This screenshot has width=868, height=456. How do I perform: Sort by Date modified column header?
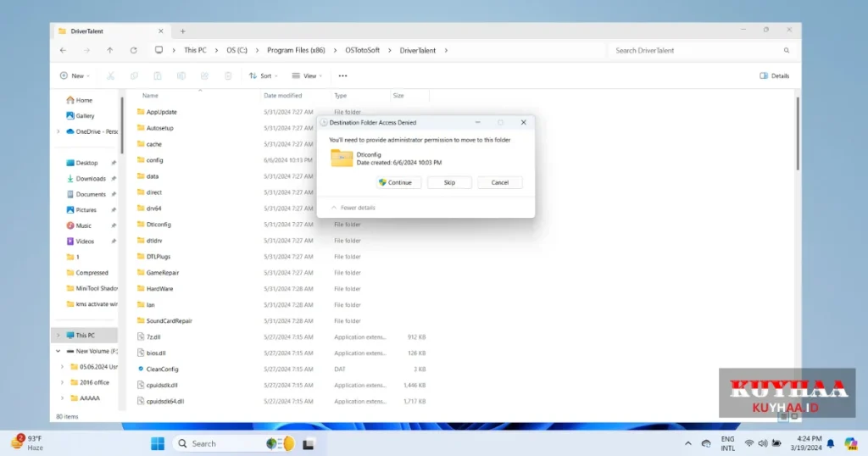pos(283,96)
